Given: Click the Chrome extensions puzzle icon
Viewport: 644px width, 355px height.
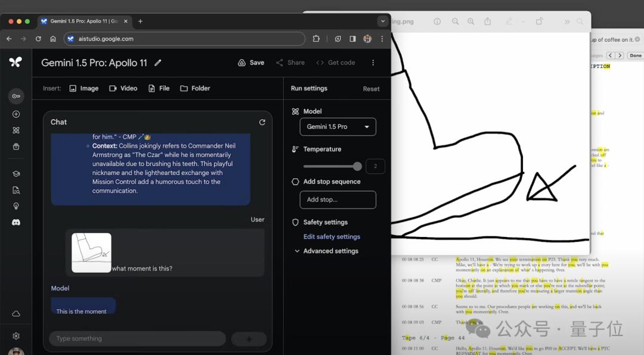Looking at the screenshot, I should coord(316,39).
